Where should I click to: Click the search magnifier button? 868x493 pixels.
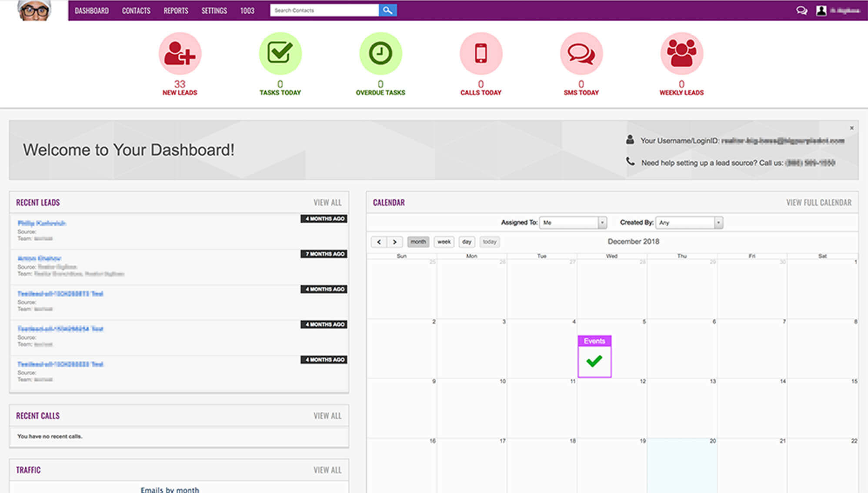coord(387,10)
